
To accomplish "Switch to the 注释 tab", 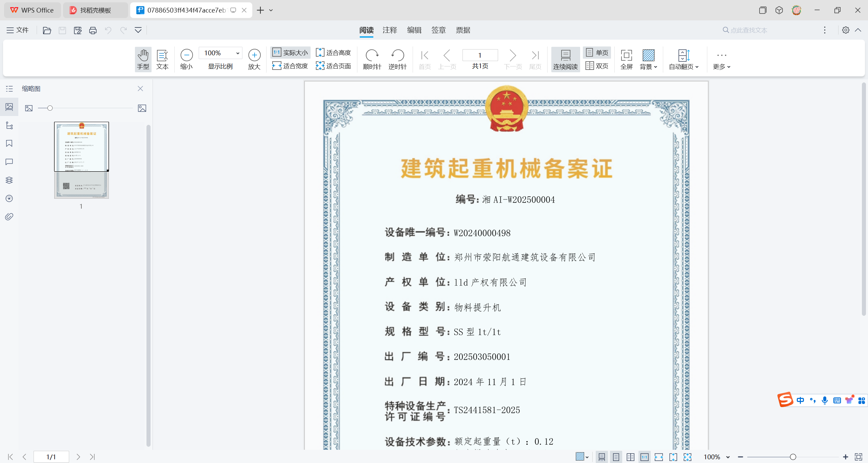I will (390, 30).
